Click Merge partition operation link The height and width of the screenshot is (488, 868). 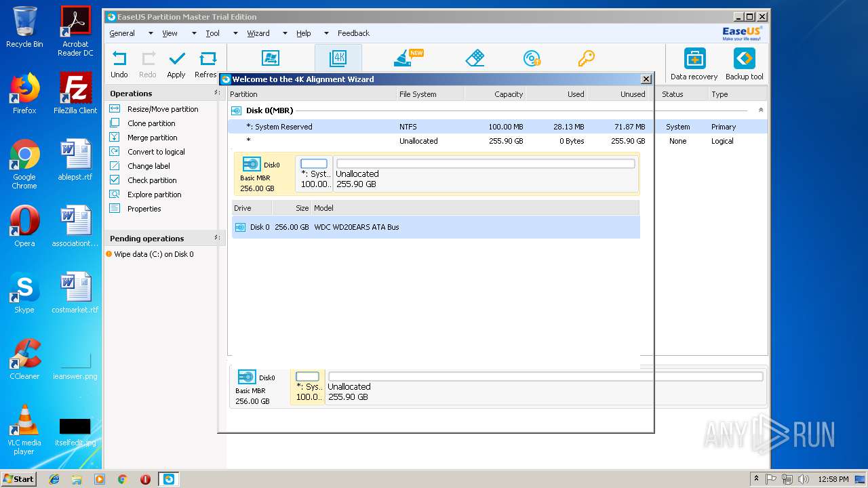[152, 138]
